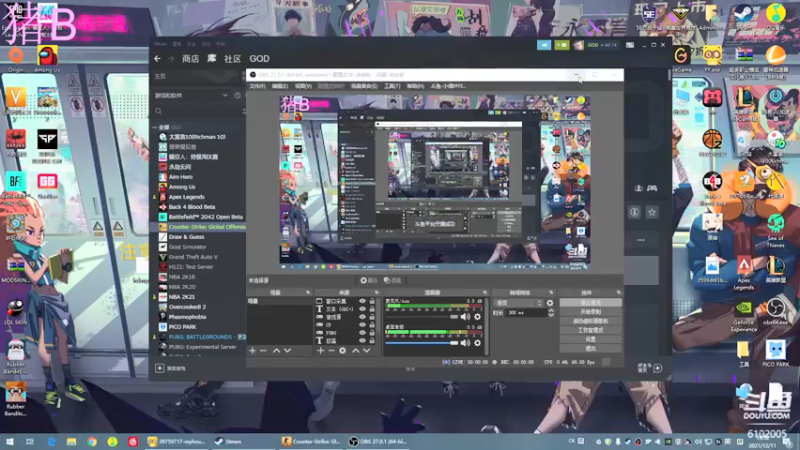Remove selected source with minus icon
The height and width of the screenshot is (450, 800).
pos(331,351)
